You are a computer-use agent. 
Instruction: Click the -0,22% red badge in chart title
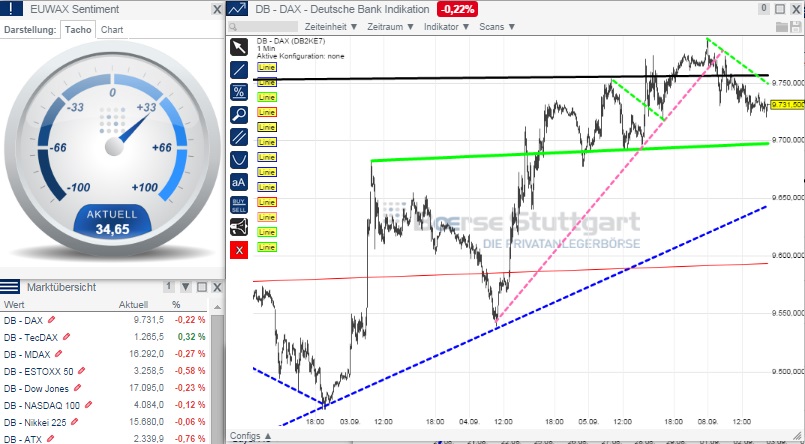pyautogui.click(x=457, y=9)
